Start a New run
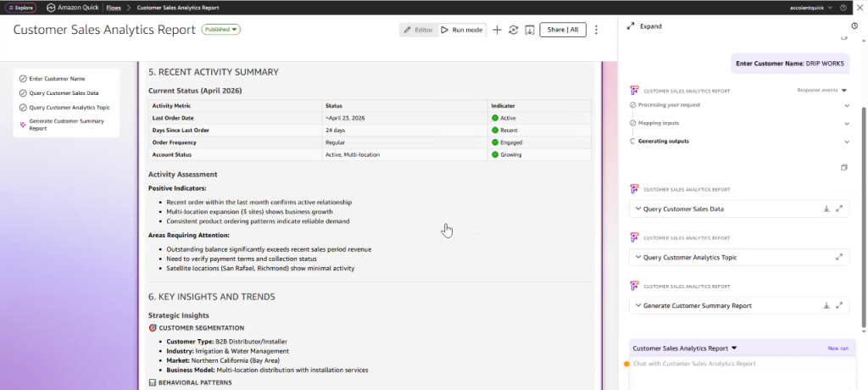The image size is (868, 390). [x=837, y=348]
